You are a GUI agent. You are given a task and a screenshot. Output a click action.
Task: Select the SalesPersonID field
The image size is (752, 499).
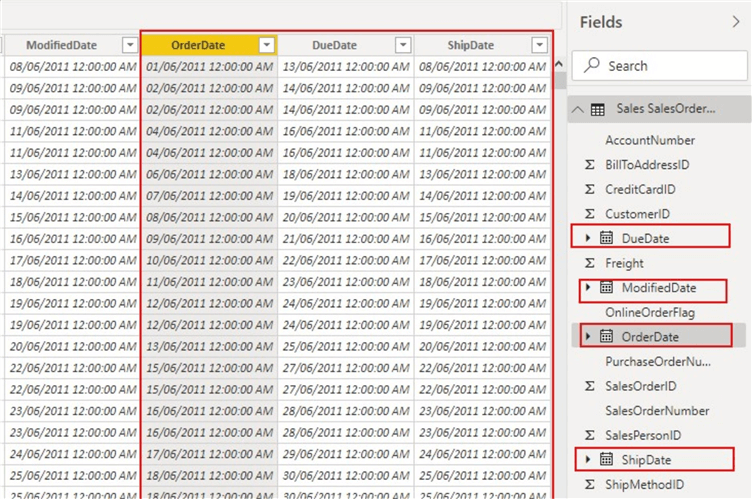(643, 436)
